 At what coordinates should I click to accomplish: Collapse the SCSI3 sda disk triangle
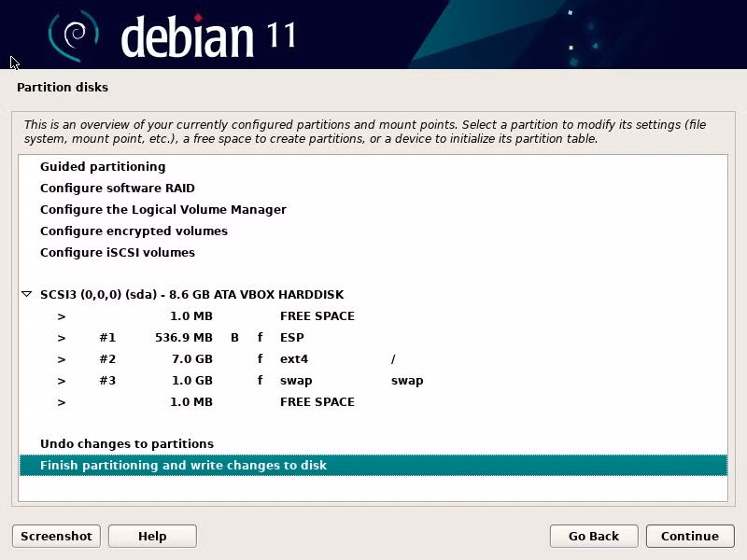tap(27, 294)
